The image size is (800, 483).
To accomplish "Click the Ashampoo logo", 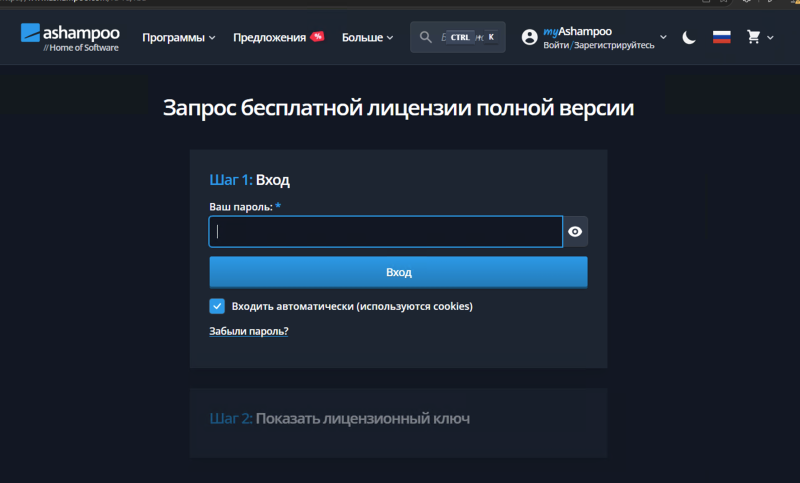I will point(70,37).
